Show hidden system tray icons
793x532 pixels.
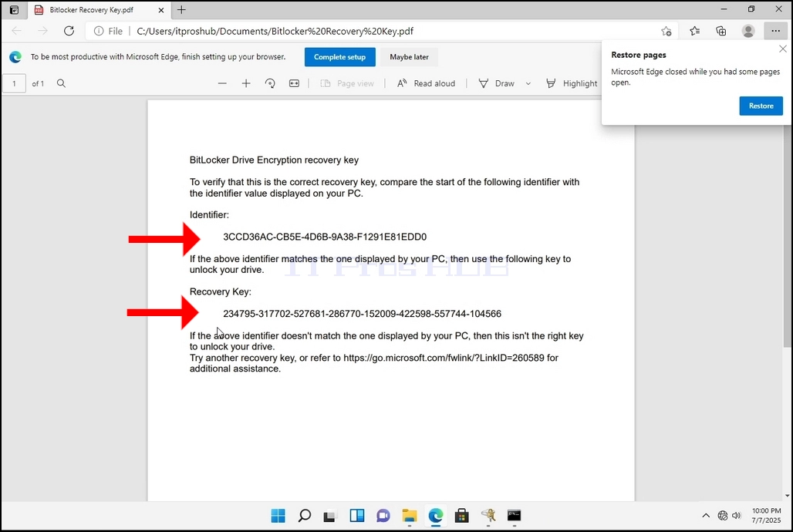(x=706, y=515)
